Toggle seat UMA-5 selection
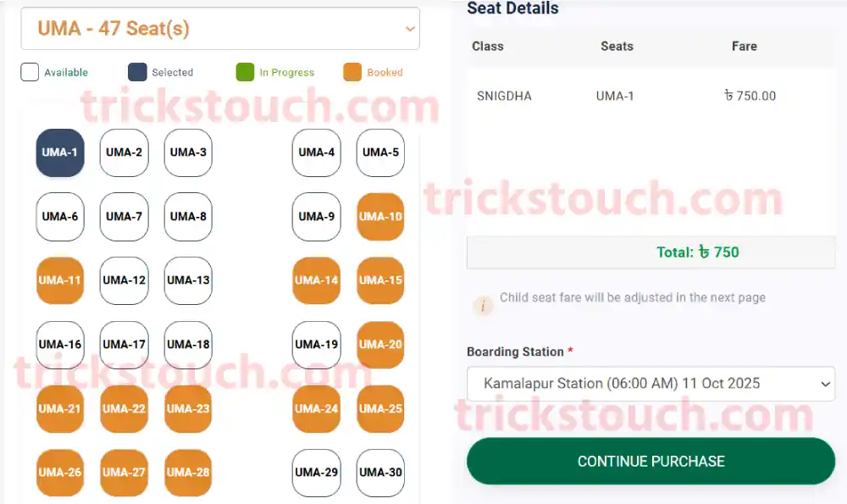Viewport: 847px width, 504px height. [380, 152]
